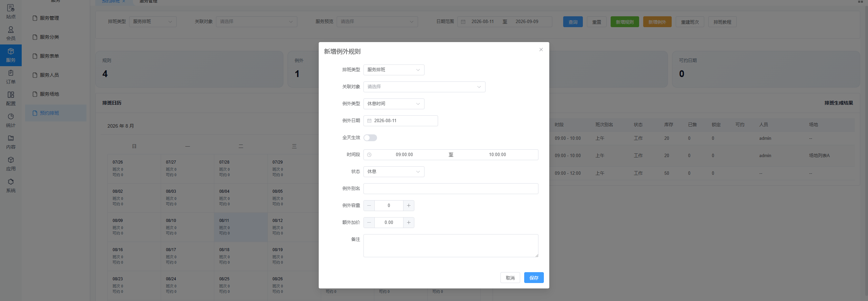Go to the 订单 sidebar section
This screenshot has width=868, height=301.
click(11, 77)
